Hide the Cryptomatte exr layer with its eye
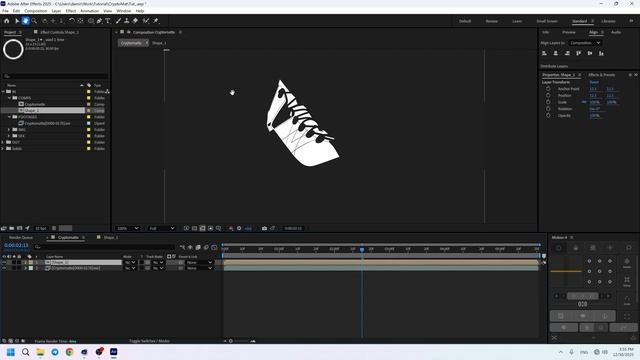Viewport: 640px width, 360px height. click(4, 268)
